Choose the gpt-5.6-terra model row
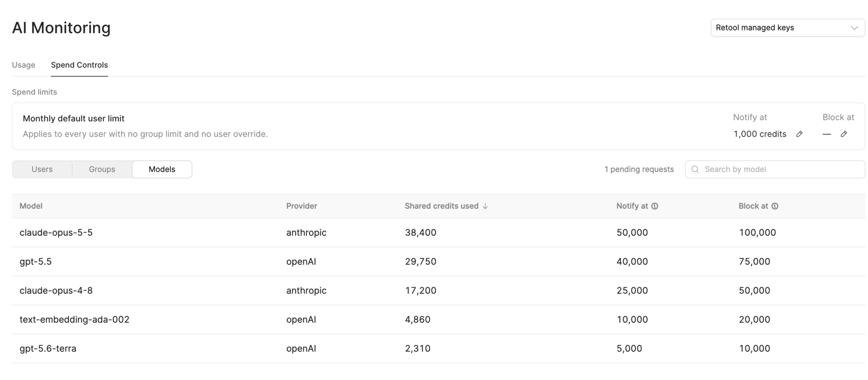This screenshot has width=868, height=380. pos(438,348)
